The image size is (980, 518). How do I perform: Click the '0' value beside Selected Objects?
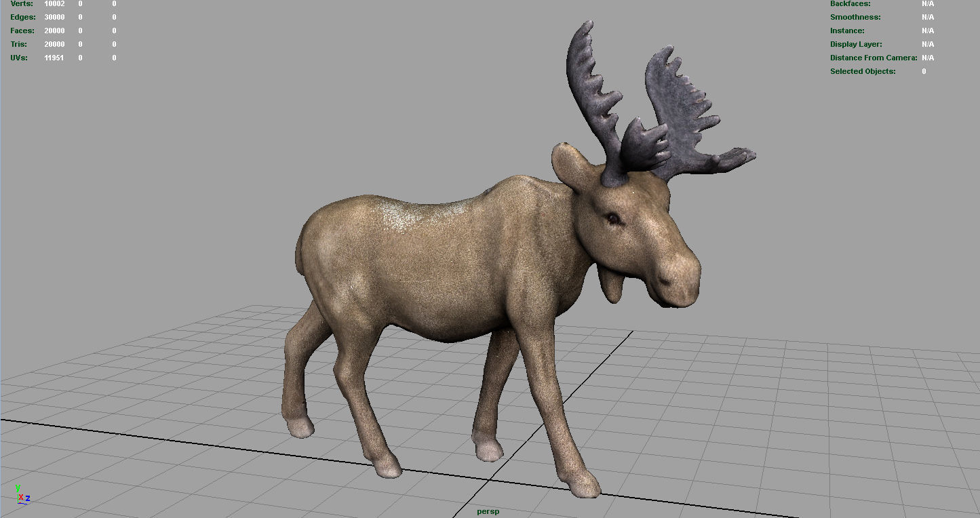click(x=924, y=71)
